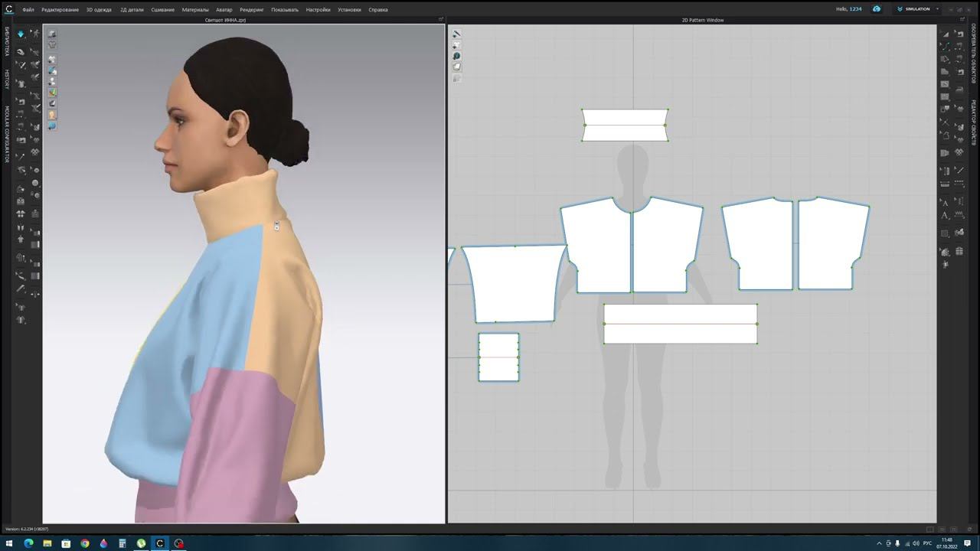The height and width of the screenshot is (551, 980).
Task: Click the 2D Pattern Window title
Action: click(702, 20)
